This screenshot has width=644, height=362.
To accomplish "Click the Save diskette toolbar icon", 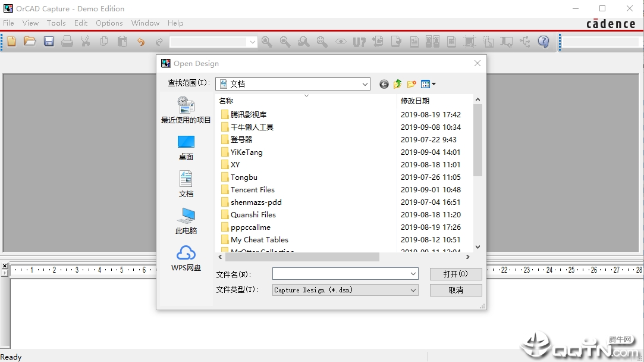I will pos(49,41).
